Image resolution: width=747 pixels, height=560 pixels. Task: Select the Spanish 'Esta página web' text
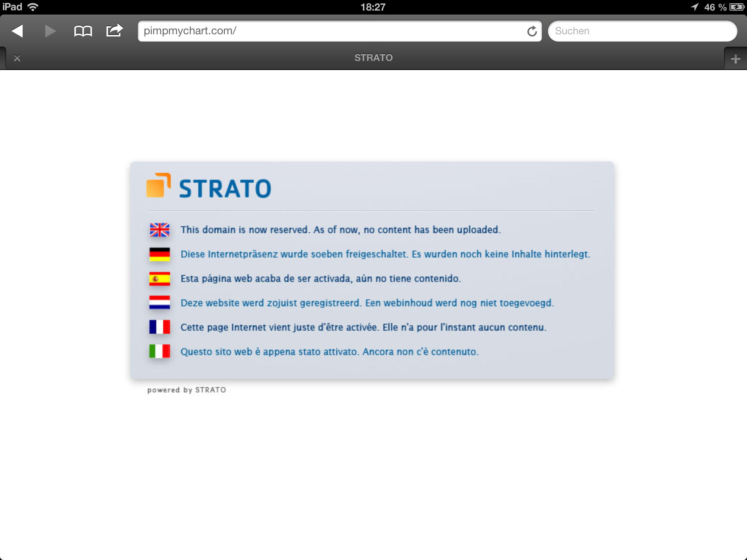[321, 279]
